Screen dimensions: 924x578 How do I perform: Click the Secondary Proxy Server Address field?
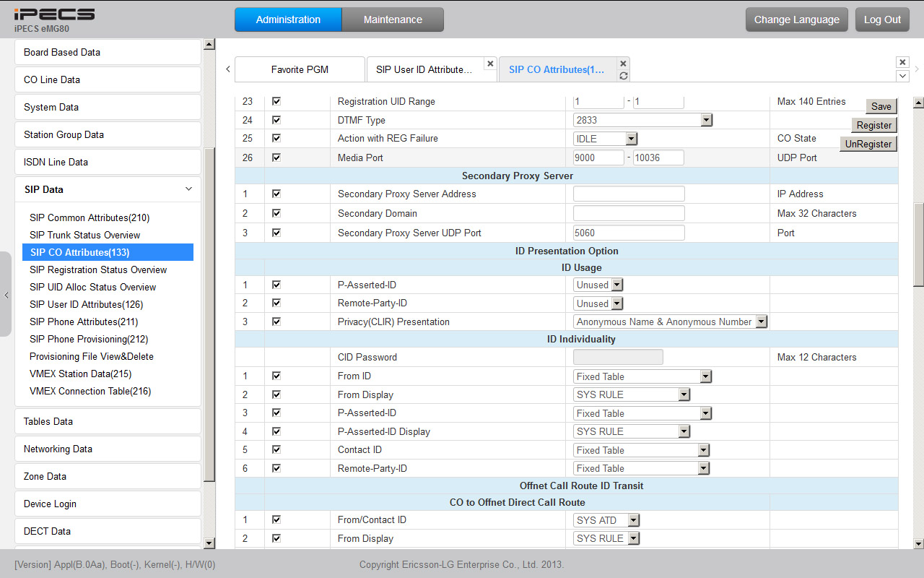click(629, 194)
